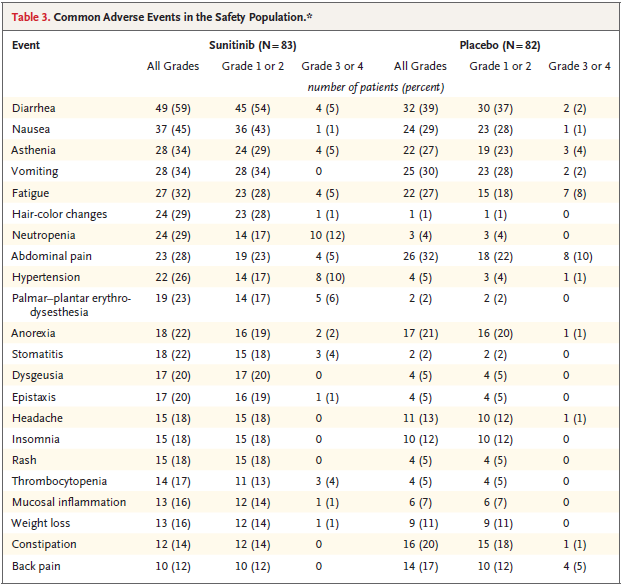The width and height of the screenshot is (622, 586).
Task: Select the 'Thrombocytopenia' row label
Action: [59, 481]
